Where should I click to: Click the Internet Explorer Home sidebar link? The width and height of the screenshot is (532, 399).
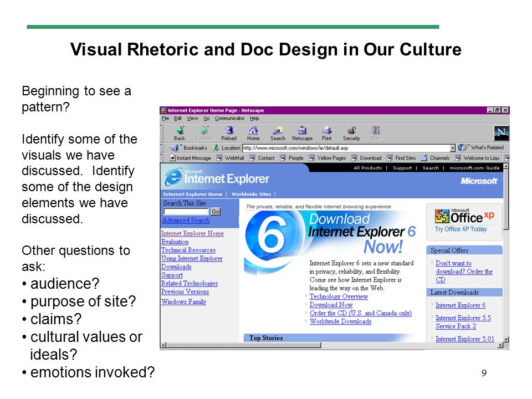192,233
